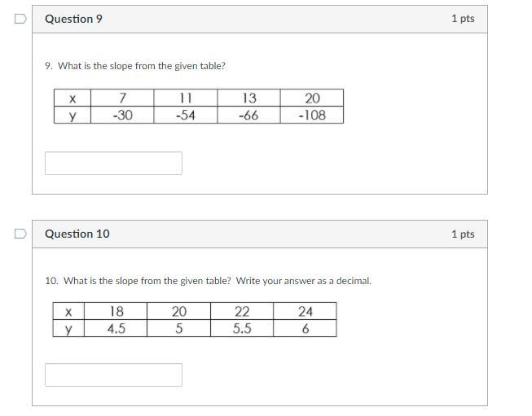The width and height of the screenshot is (532, 416).
Task: Click the Question 9 slope prompt text
Action: point(135,66)
